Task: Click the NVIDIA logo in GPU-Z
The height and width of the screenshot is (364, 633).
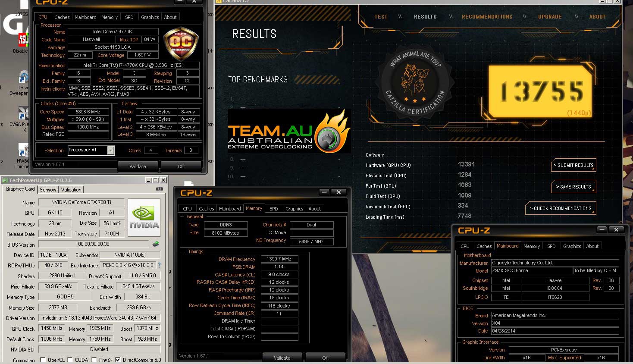Action: click(x=144, y=217)
